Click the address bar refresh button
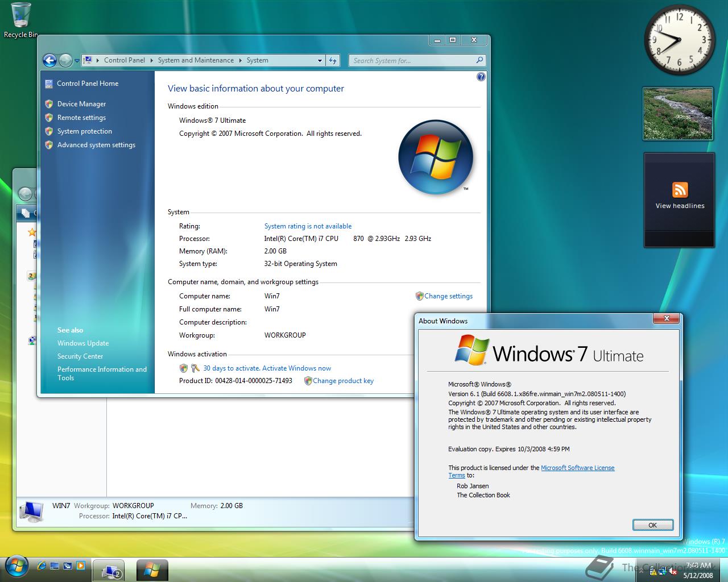This screenshot has width=728, height=582. 333,60
